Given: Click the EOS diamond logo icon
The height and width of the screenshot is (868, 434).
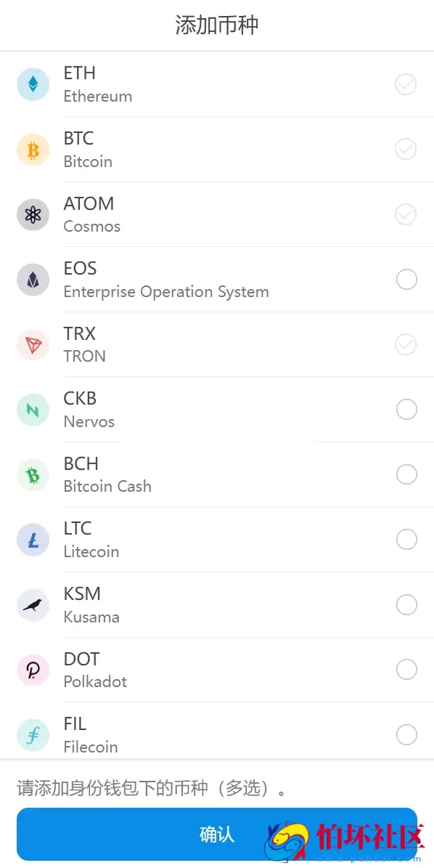Looking at the screenshot, I should point(33,279).
